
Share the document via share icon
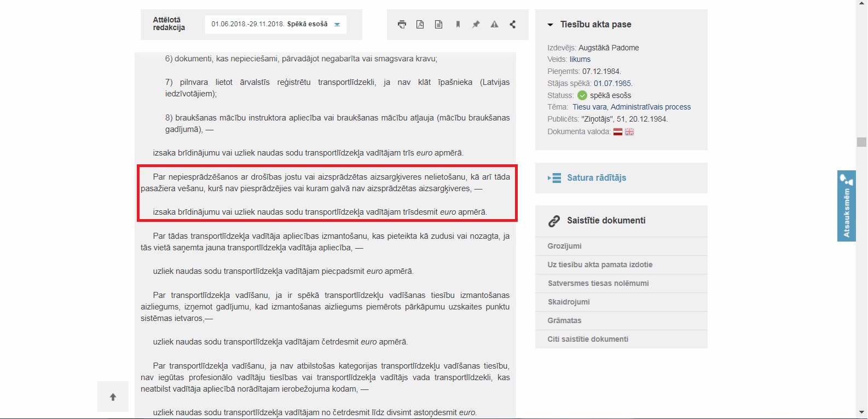tap(513, 24)
